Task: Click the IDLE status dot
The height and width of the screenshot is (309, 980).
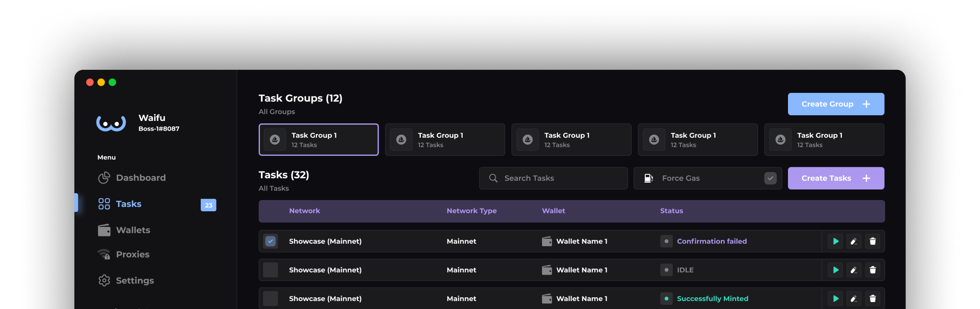Action: click(x=666, y=270)
